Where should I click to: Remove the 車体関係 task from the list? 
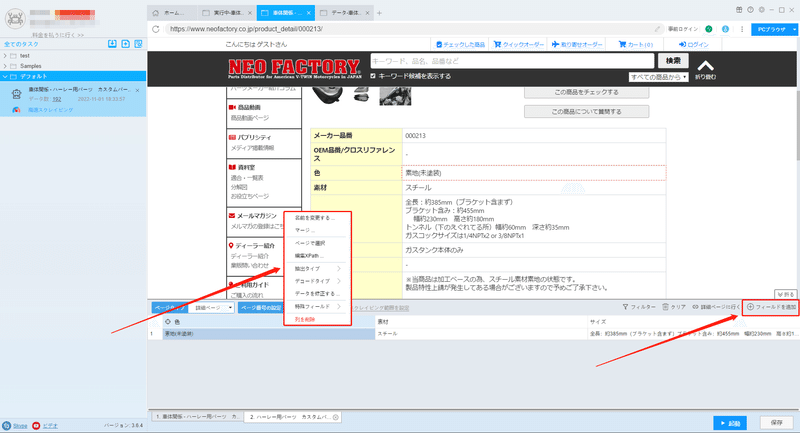point(137,90)
